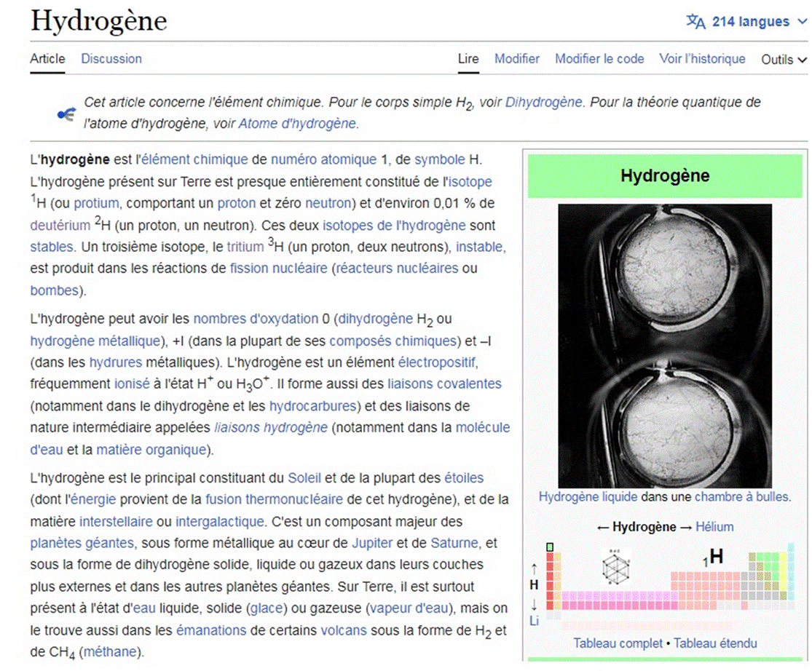The image size is (812, 671).
Task: Follow the stables link
Action: (x=52, y=247)
